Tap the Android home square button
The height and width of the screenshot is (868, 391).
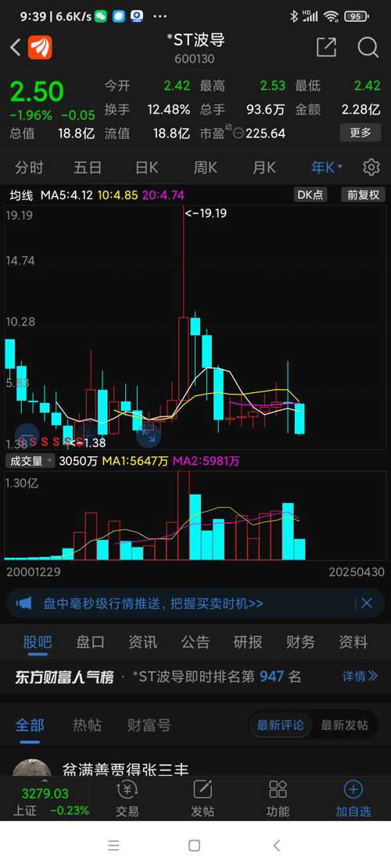coord(195,845)
